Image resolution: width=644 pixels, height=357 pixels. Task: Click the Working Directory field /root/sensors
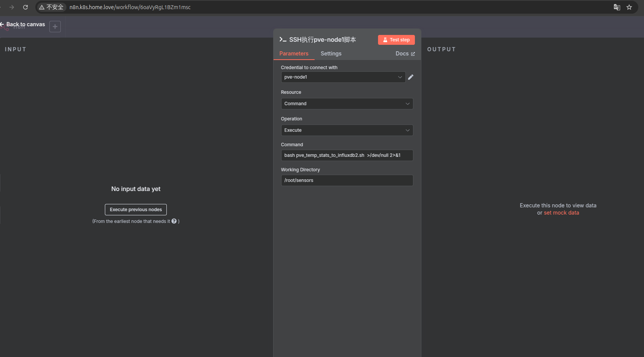[x=347, y=180]
